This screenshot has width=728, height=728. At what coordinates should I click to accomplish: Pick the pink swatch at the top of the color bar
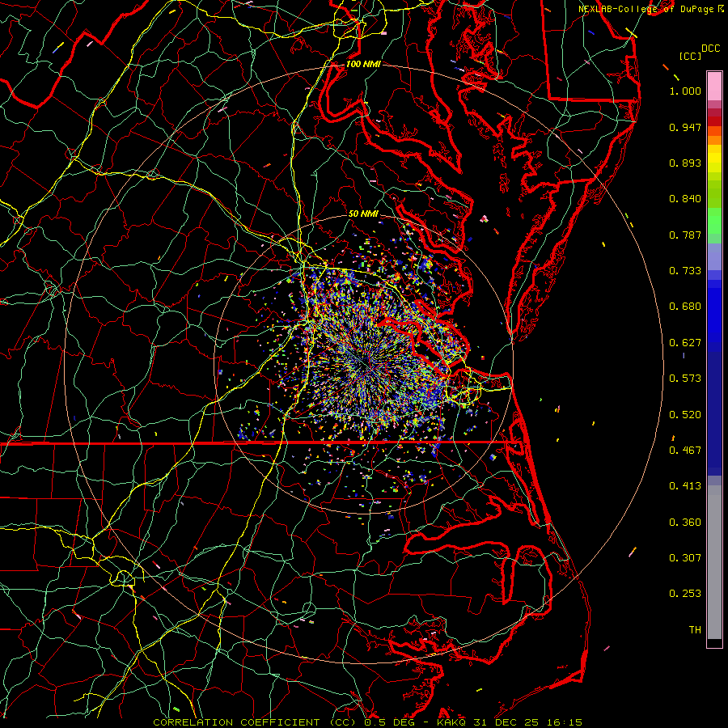coord(714,86)
